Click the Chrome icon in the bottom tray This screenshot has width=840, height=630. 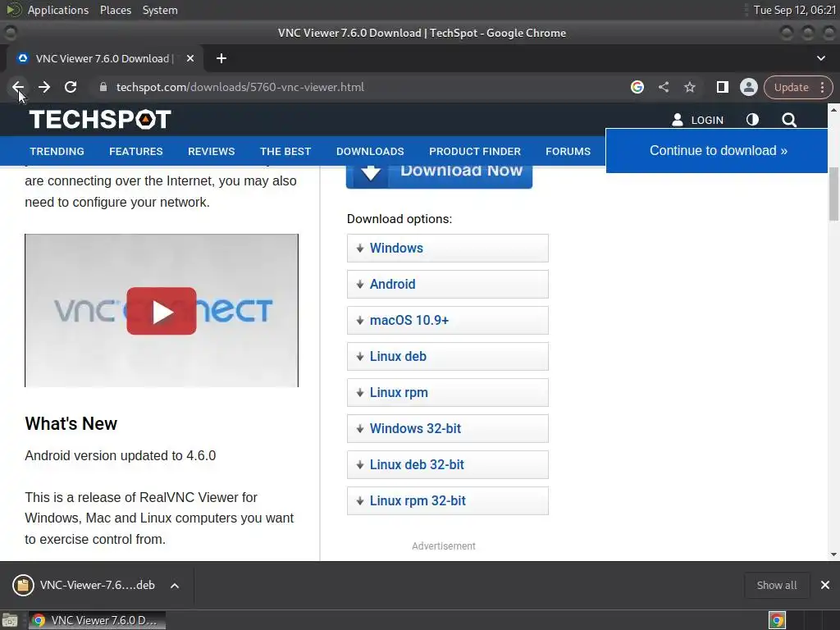(777, 620)
